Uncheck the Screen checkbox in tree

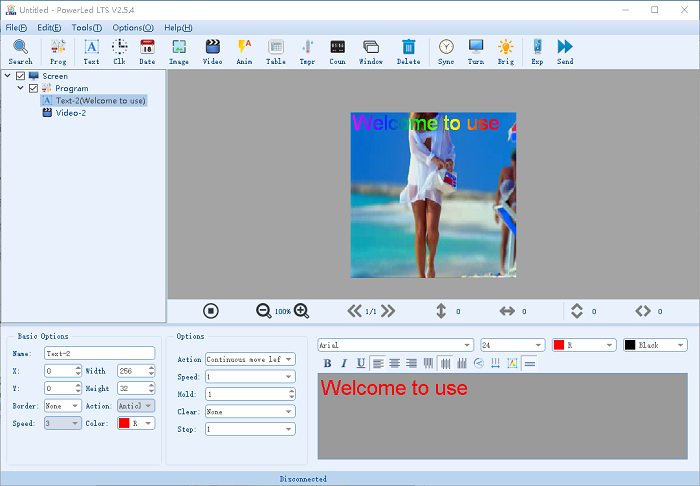click(21, 76)
